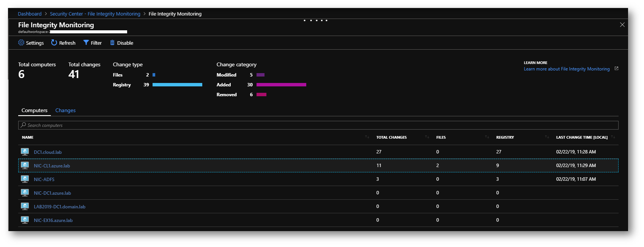Close the File Integrity Monitoring blade
The image size is (644, 247).
pos(622,25)
